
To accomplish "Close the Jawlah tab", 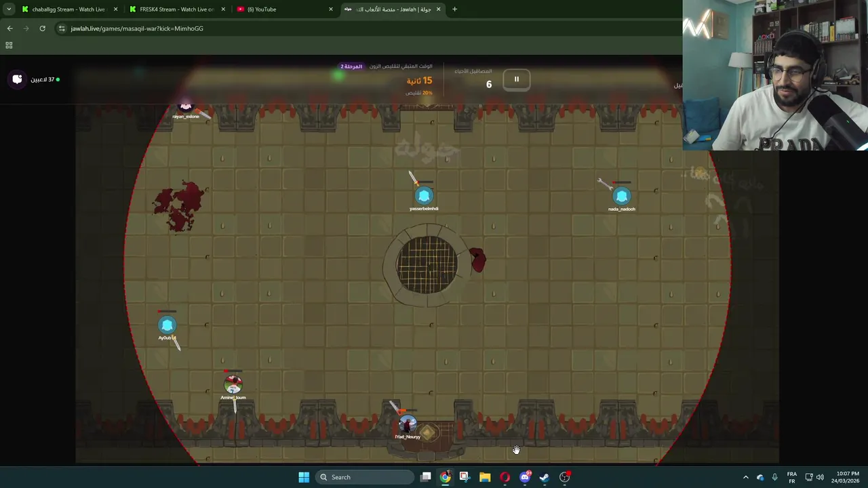I will tap(438, 9).
